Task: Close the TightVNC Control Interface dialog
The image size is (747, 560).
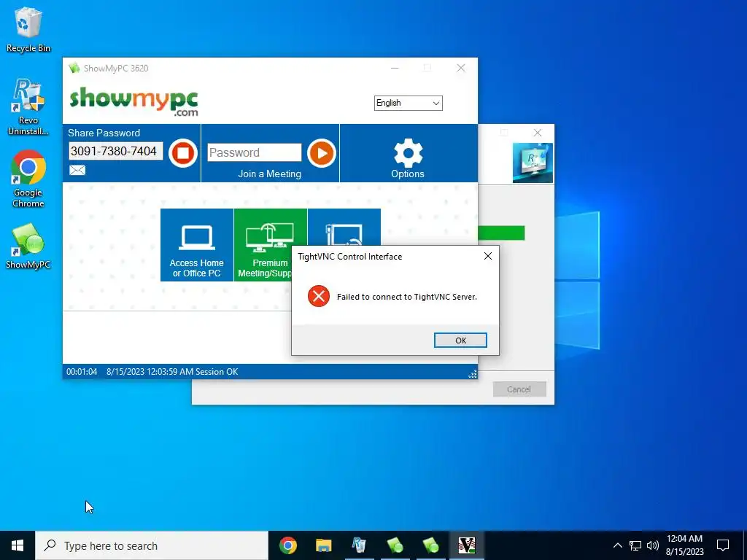Action: 488,256
